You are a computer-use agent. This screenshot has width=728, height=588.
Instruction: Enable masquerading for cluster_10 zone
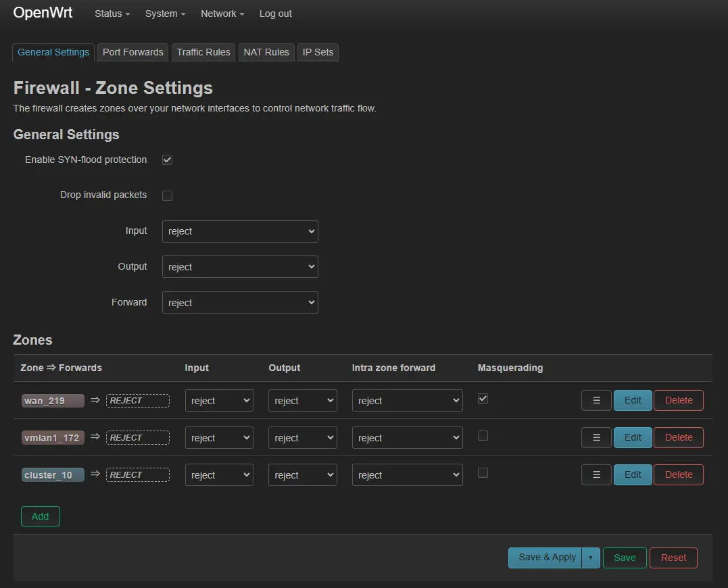pyautogui.click(x=483, y=473)
